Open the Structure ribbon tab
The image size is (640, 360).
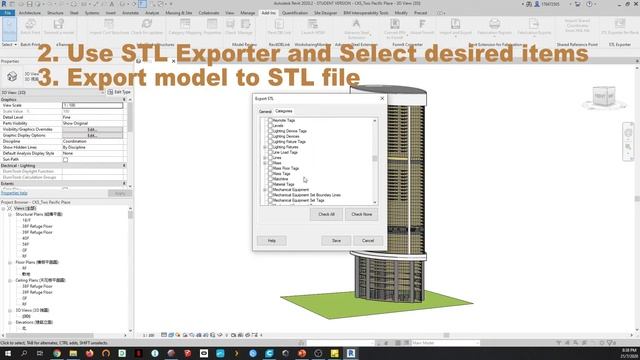click(x=55, y=13)
